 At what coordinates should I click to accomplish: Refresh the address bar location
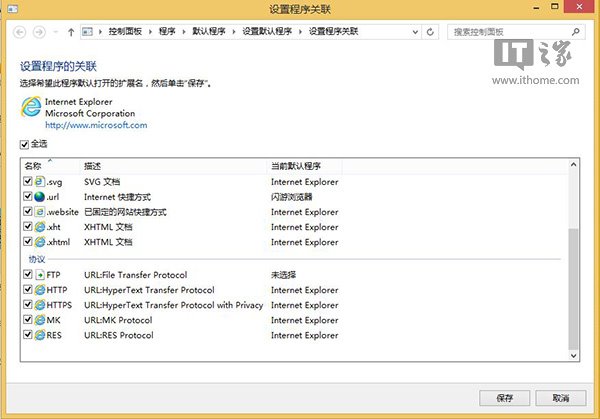point(430,32)
